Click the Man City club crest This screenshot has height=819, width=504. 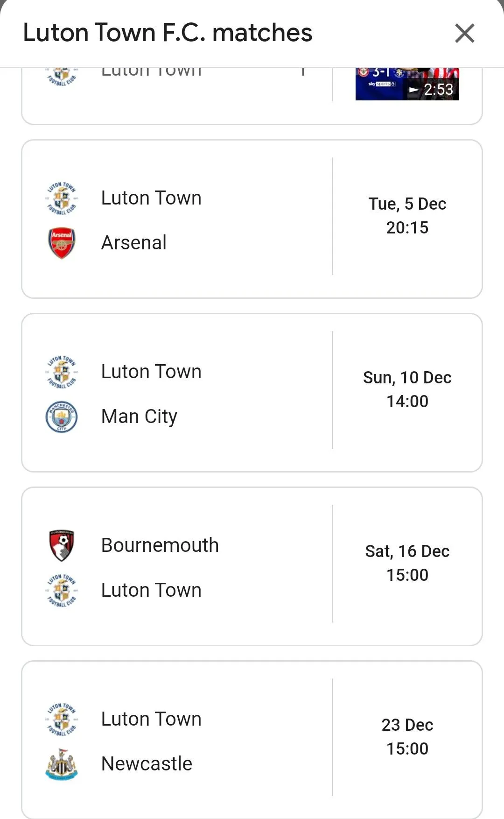pos(62,417)
